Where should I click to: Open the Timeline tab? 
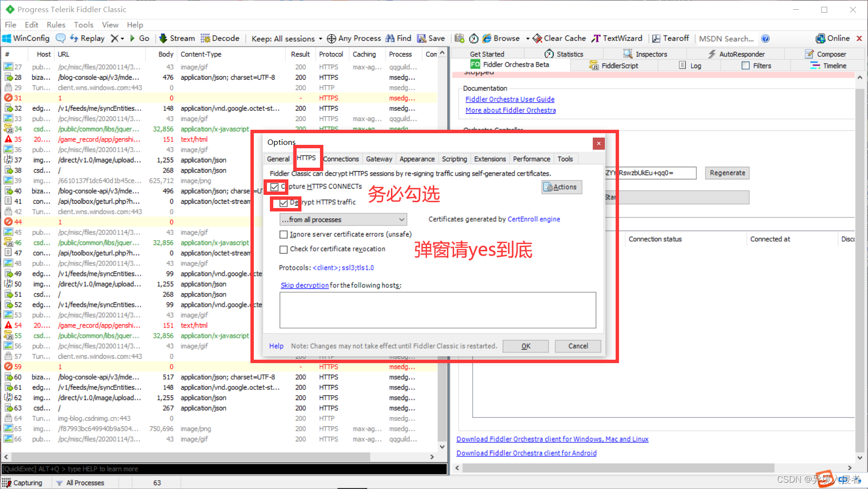point(828,66)
